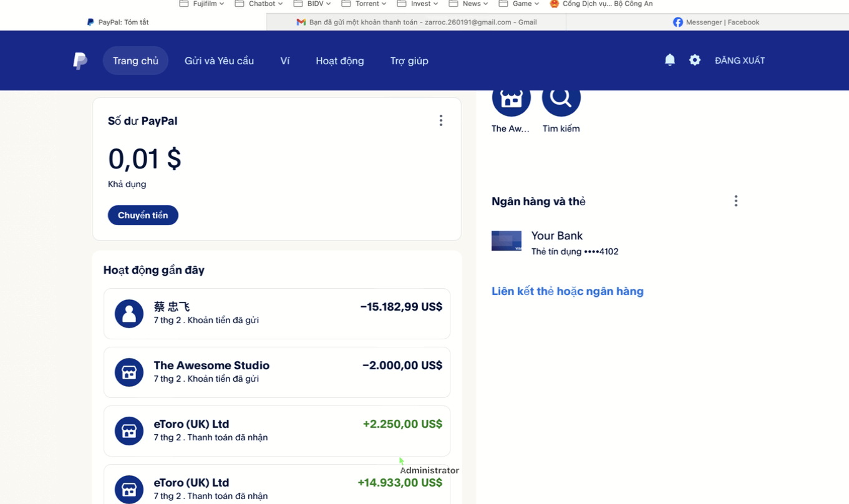
Task: Open Your Bank card ending 4102
Action: [x=555, y=243]
